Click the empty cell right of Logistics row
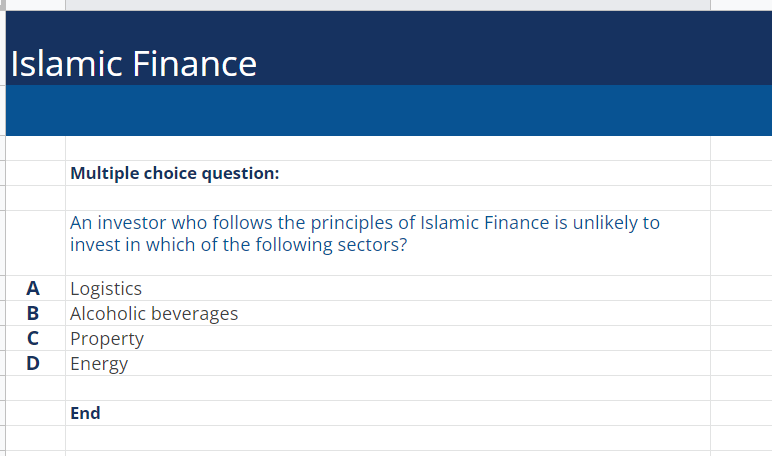This screenshot has width=772, height=456. pos(740,288)
